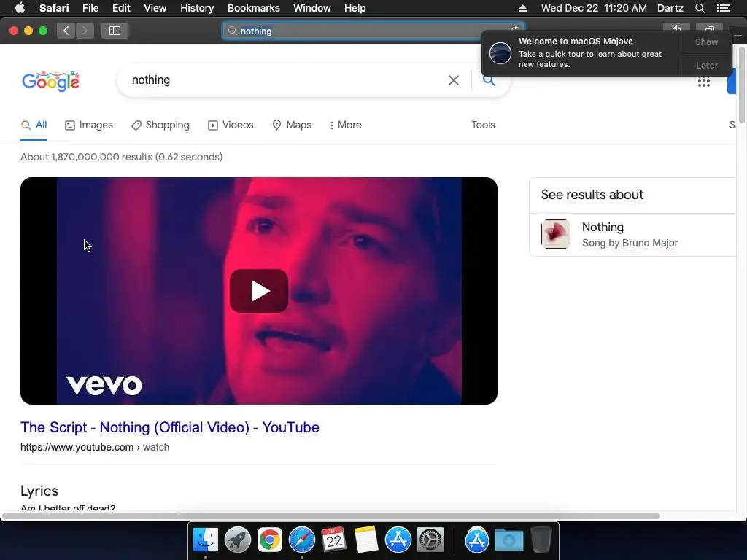Click the Google search magnifier button
The image size is (747, 560).
489,80
